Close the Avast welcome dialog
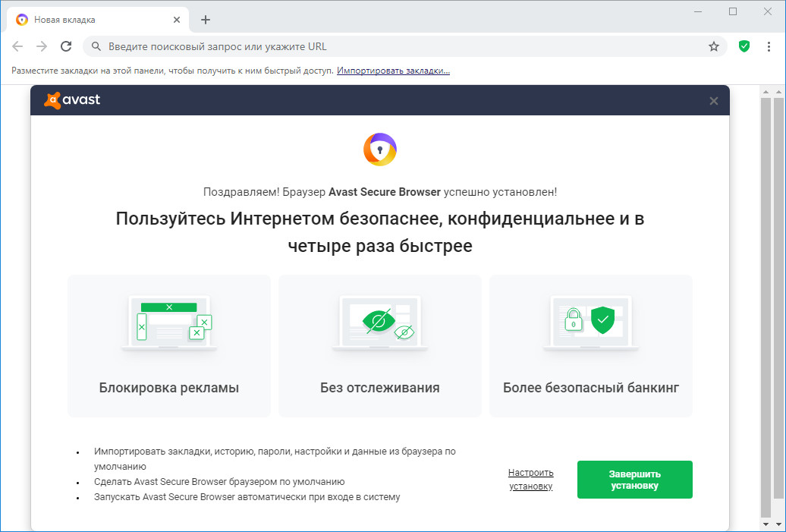786x532 pixels. coord(714,101)
